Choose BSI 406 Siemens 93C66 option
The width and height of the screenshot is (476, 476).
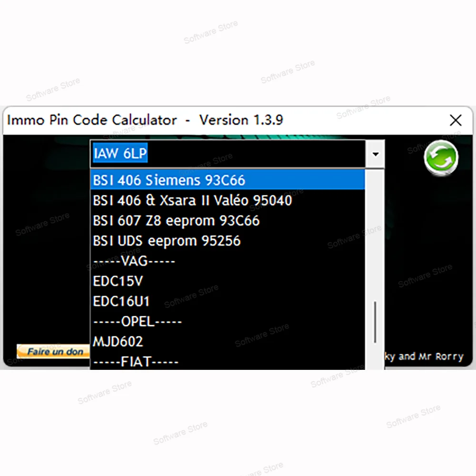pyautogui.click(x=228, y=180)
